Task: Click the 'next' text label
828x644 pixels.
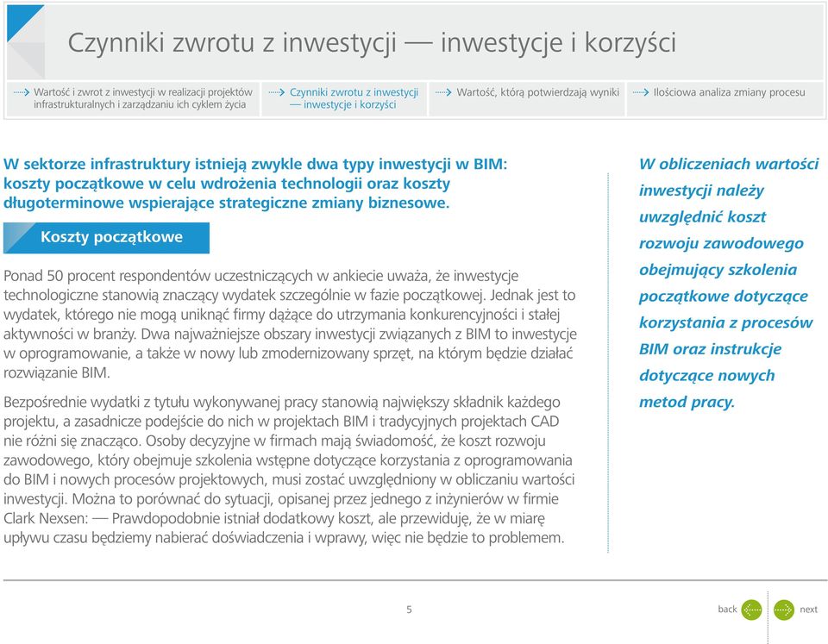Action: point(808,610)
